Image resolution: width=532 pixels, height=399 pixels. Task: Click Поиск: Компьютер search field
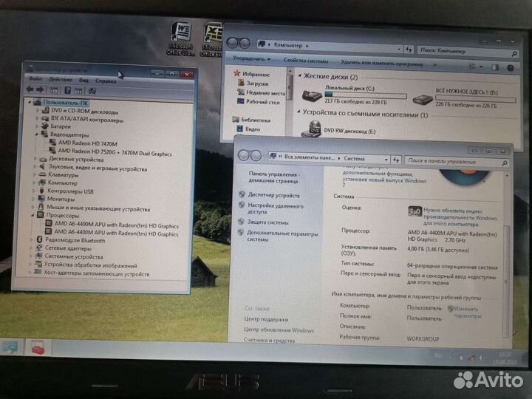click(468, 52)
